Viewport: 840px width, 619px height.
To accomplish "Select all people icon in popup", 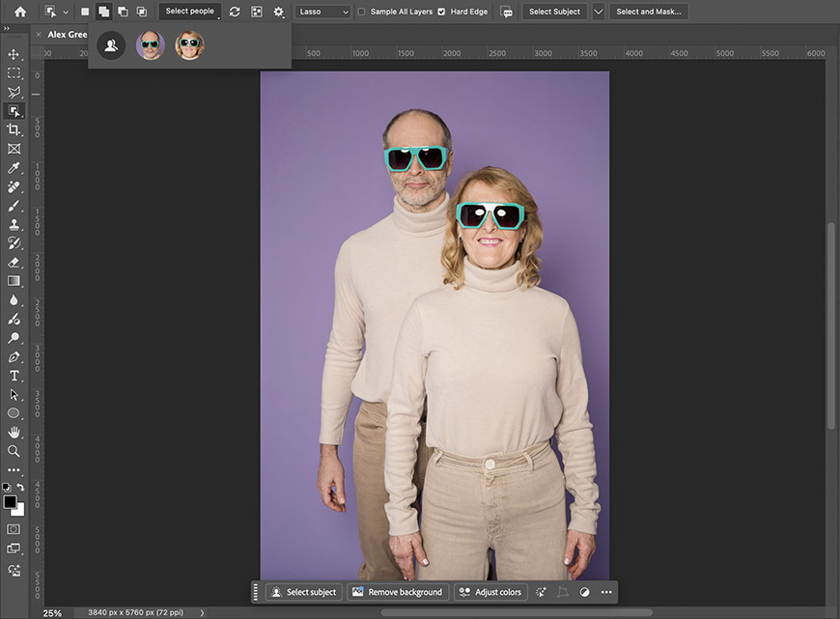I will pyautogui.click(x=111, y=45).
